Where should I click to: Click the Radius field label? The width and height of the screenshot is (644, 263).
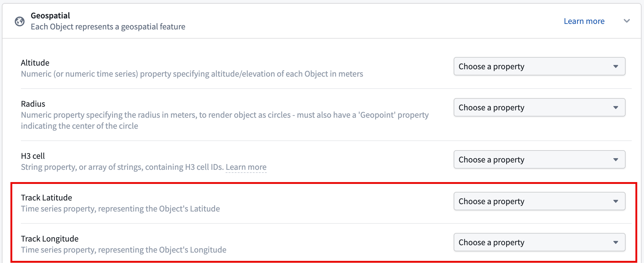click(x=33, y=104)
